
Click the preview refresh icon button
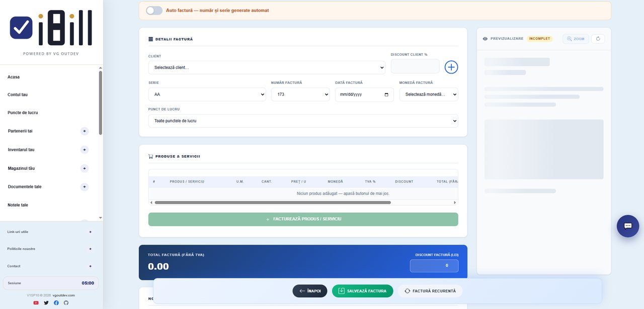coord(598,39)
